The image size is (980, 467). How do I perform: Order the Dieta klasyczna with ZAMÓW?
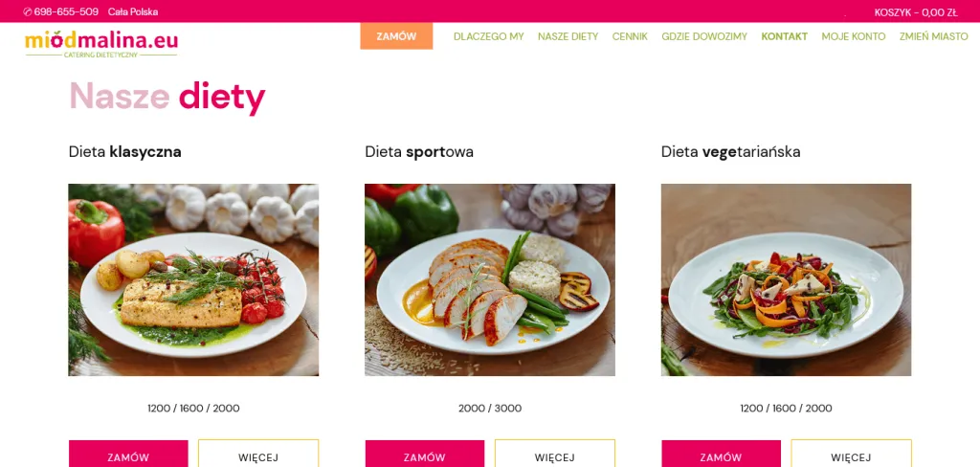point(128,454)
